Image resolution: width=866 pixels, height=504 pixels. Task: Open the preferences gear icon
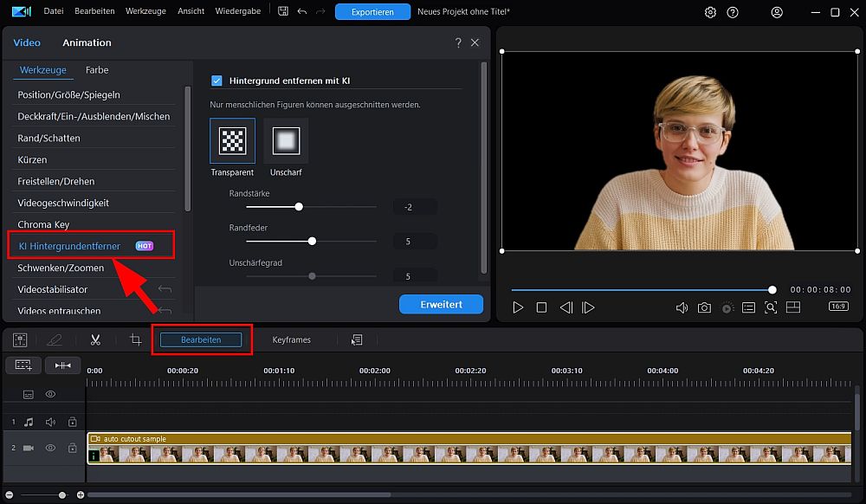[x=710, y=12]
